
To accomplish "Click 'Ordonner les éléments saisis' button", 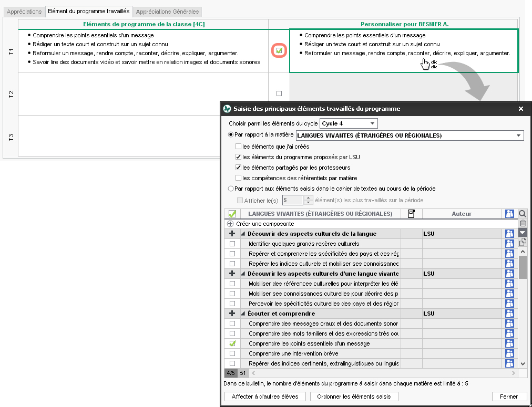I will 354,396.
